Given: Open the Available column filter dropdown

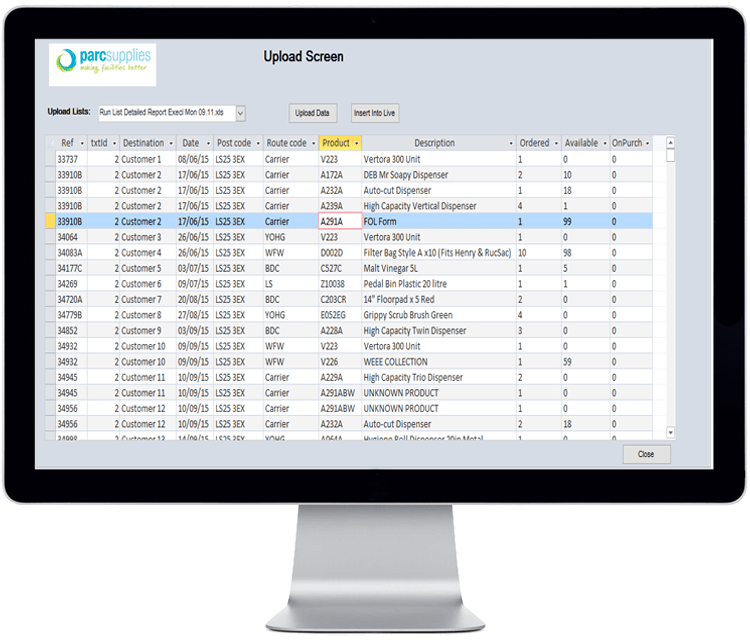Looking at the screenshot, I should [605, 144].
